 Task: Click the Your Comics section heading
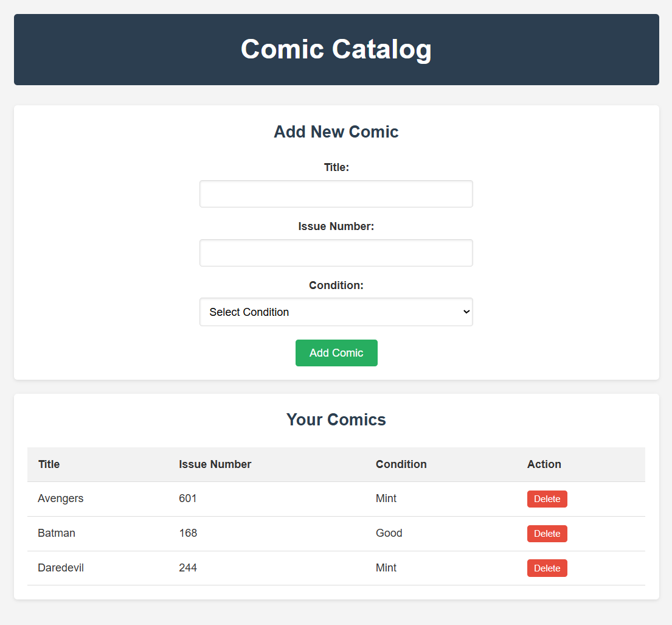(x=336, y=420)
